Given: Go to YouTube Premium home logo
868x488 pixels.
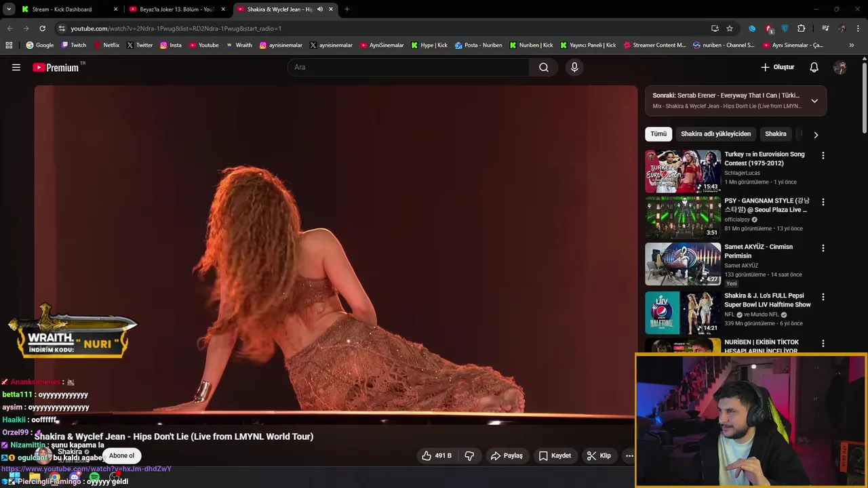Looking at the screenshot, I should (x=56, y=67).
